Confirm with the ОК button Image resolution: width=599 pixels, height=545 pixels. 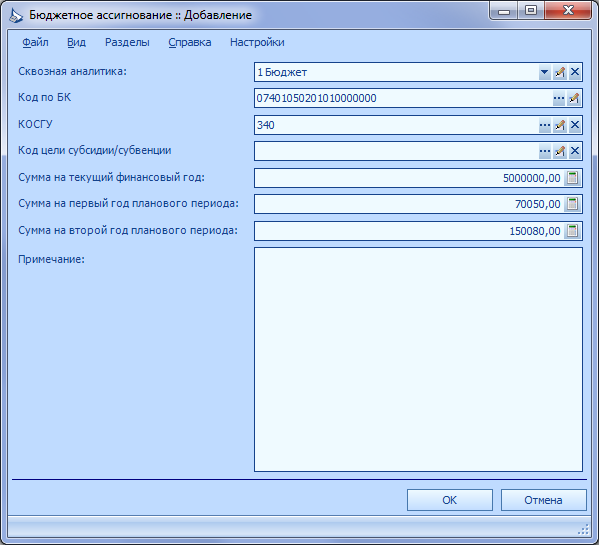[450, 500]
